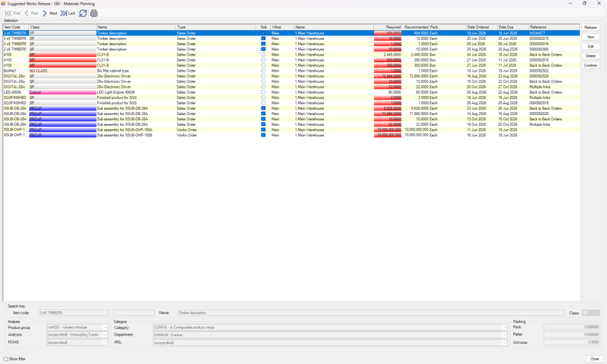Expand the Department Kanban dropdown
The image size is (607, 364).
pyautogui.click(x=504, y=334)
